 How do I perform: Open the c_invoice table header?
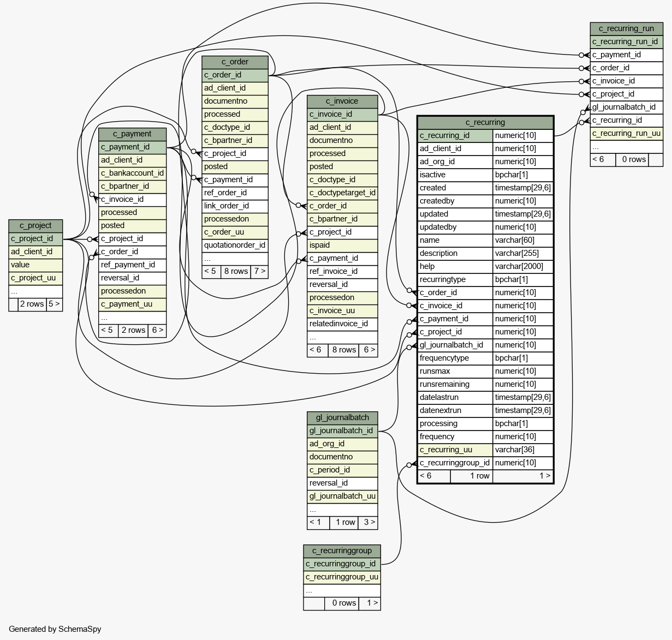(342, 101)
